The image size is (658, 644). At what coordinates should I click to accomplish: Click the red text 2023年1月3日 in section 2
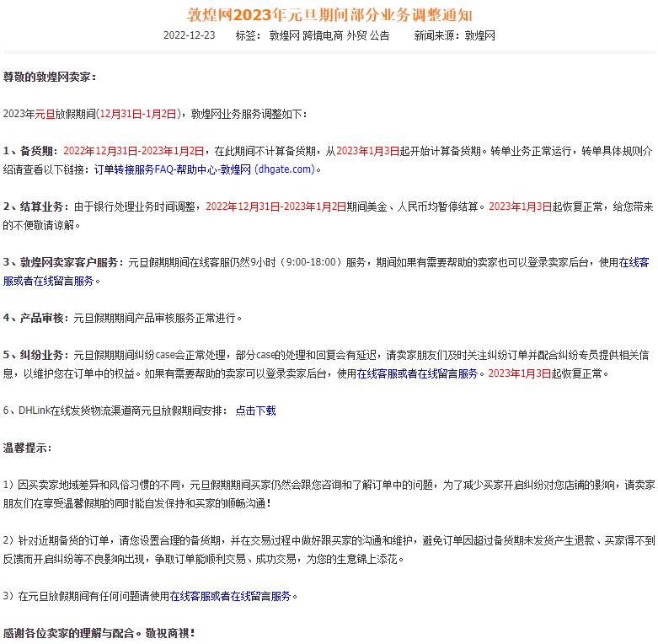[521, 207]
